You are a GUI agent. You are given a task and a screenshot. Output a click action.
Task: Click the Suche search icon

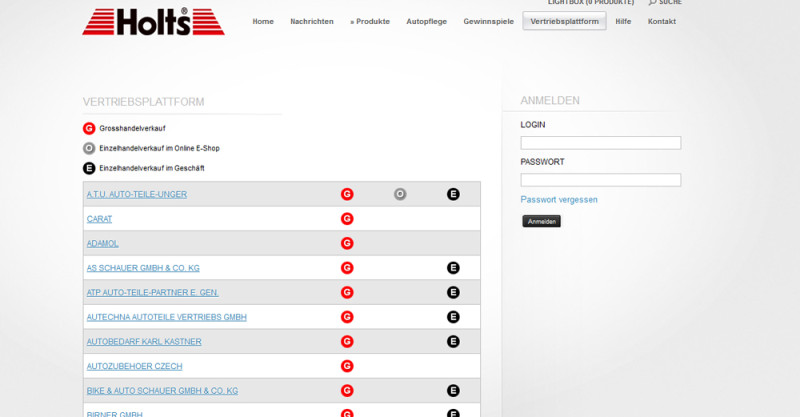coord(653,3)
